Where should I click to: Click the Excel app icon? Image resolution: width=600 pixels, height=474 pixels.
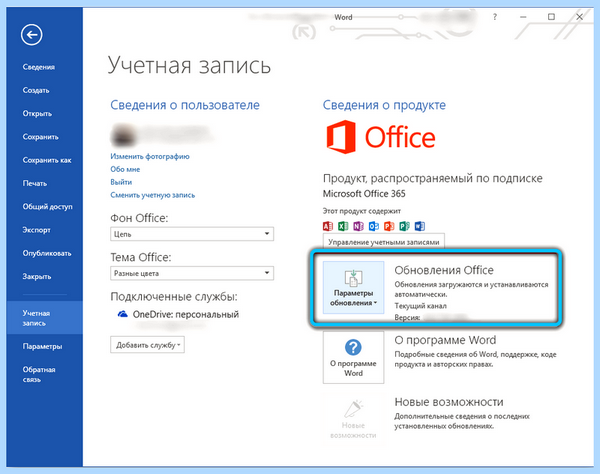pyautogui.click(x=343, y=226)
